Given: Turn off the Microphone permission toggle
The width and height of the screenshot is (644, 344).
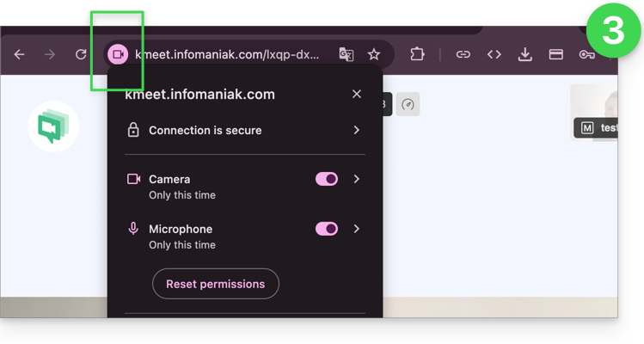Looking at the screenshot, I should (327, 229).
